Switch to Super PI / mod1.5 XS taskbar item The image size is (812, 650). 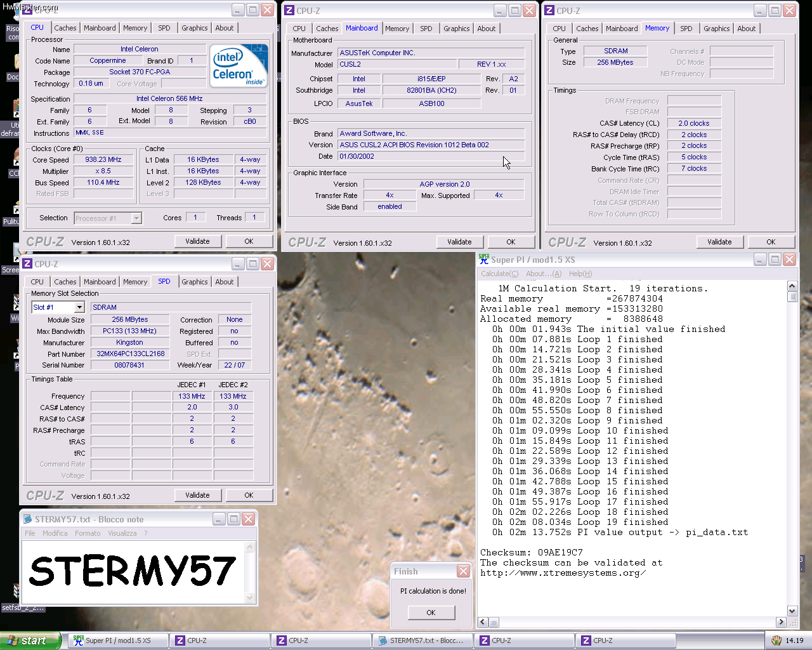click(118, 640)
